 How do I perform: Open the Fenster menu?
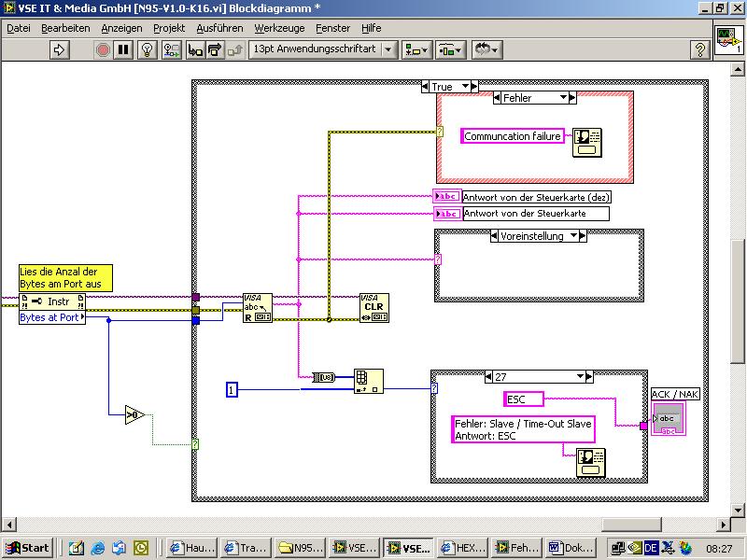point(332,28)
